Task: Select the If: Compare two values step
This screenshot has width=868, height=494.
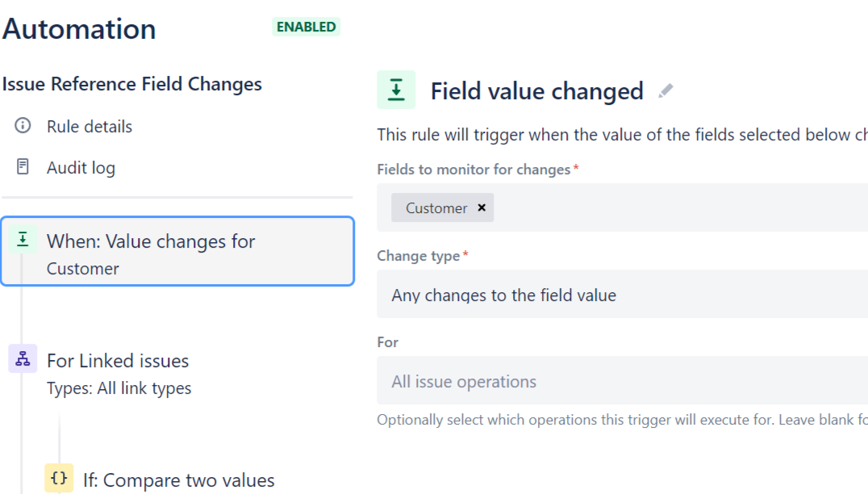Action: tap(178, 480)
